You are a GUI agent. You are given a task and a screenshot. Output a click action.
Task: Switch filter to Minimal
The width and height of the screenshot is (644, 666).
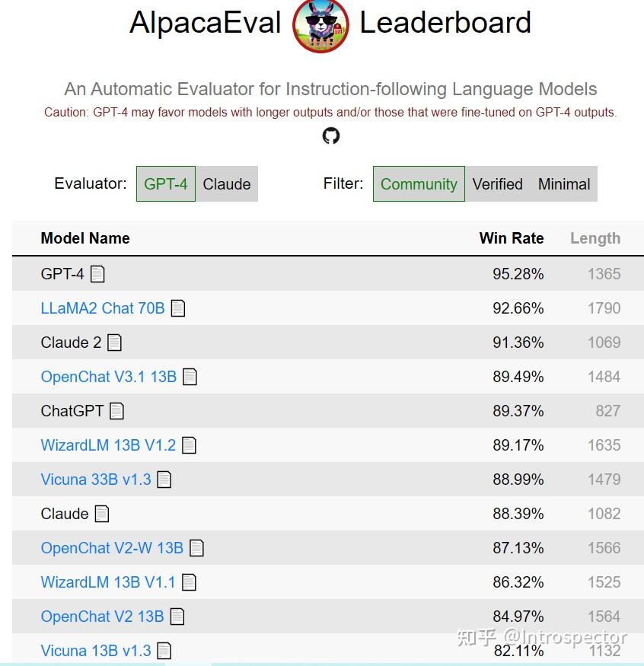click(x=564, y=184)
